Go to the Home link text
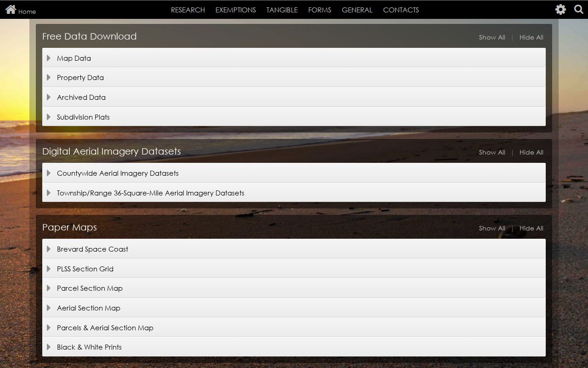 (x=27, y=11)
